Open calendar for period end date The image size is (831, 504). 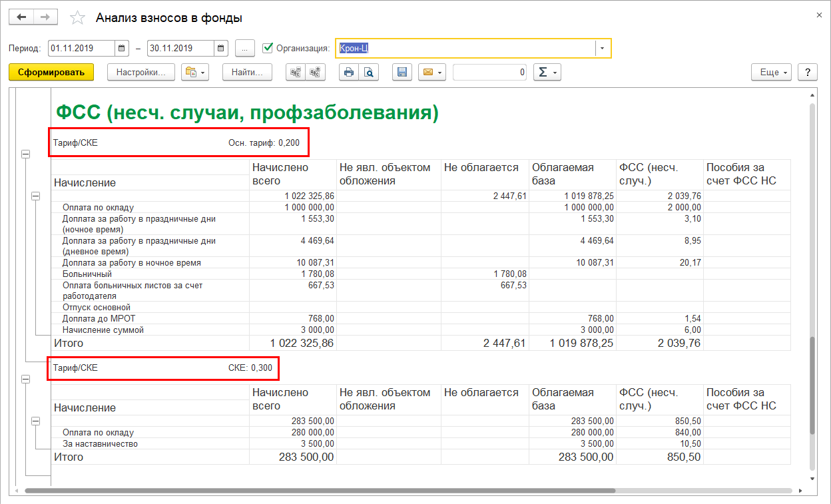(x=221, y=48)
